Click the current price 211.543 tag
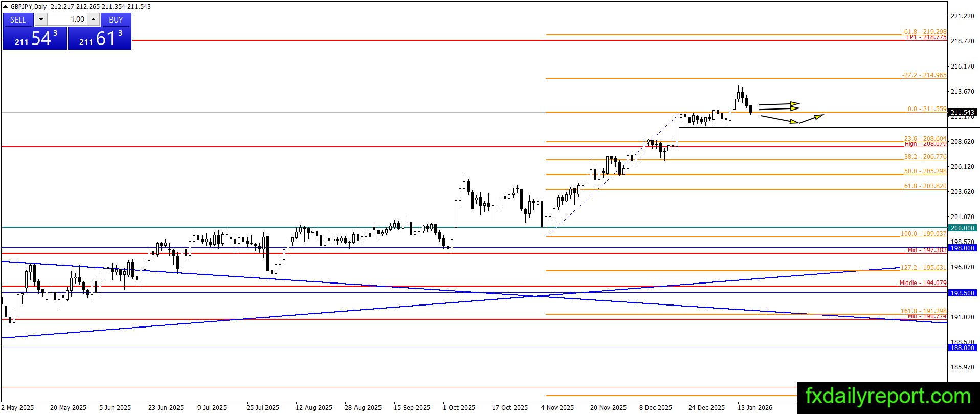 (x=962, y=112)
